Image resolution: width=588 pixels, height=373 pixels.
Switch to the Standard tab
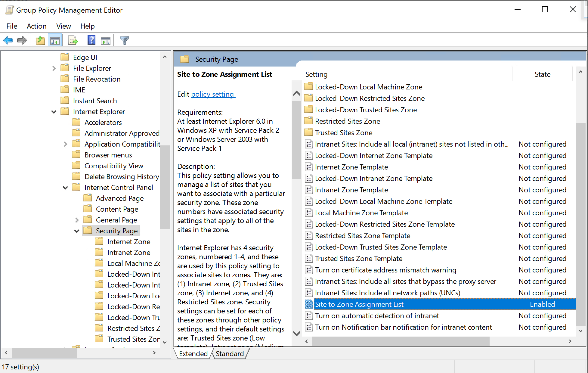coord(230,353)
